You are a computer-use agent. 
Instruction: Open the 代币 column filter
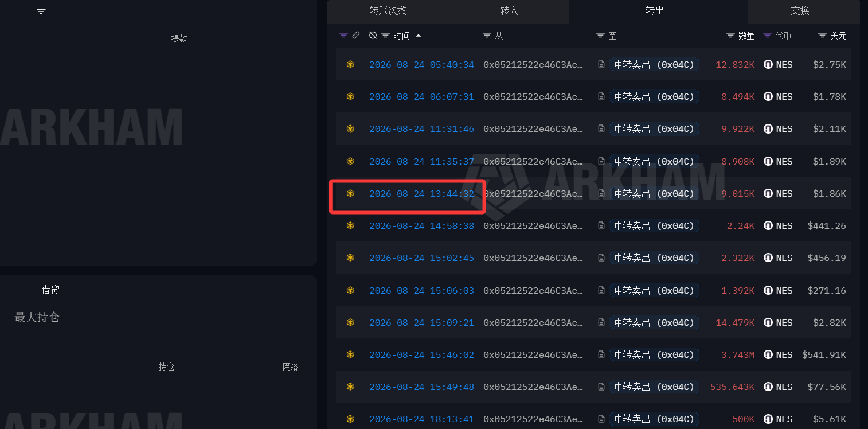(768, 36)
